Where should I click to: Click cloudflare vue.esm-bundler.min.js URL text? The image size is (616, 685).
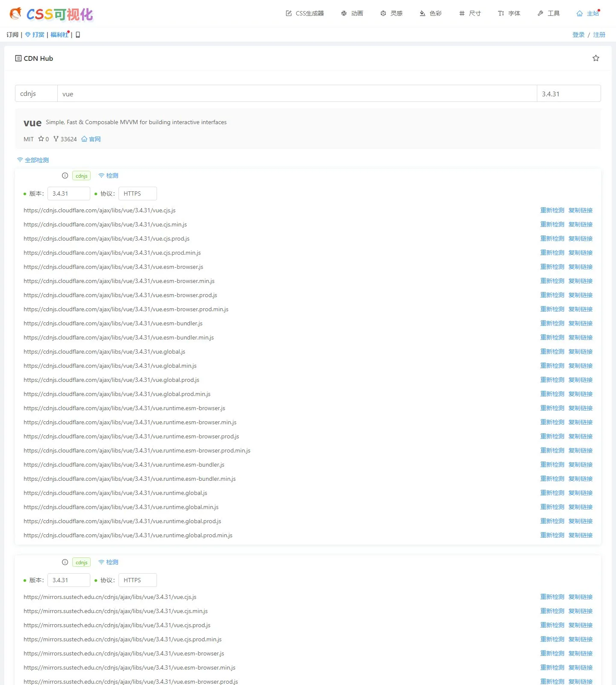[118, 337]
